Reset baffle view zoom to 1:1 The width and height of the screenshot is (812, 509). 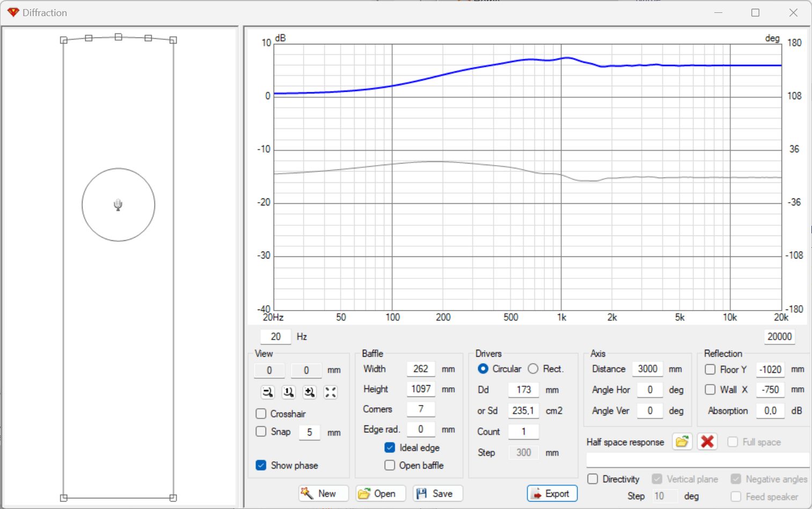(x=289, y=393)
